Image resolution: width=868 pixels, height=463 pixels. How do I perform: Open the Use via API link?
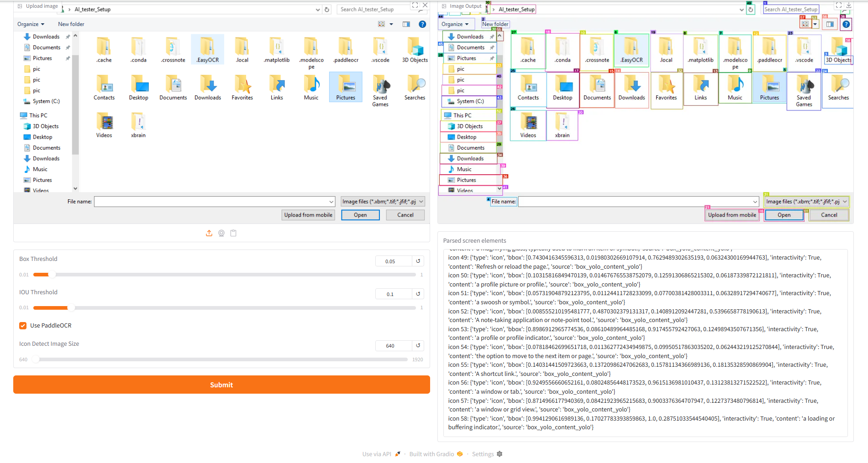(x=381, y=454)
